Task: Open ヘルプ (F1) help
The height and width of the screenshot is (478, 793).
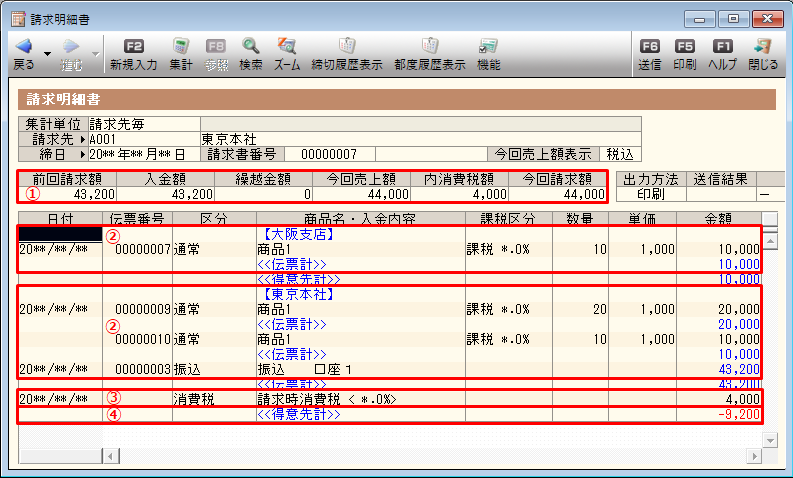Action: (x=722, y=55)
